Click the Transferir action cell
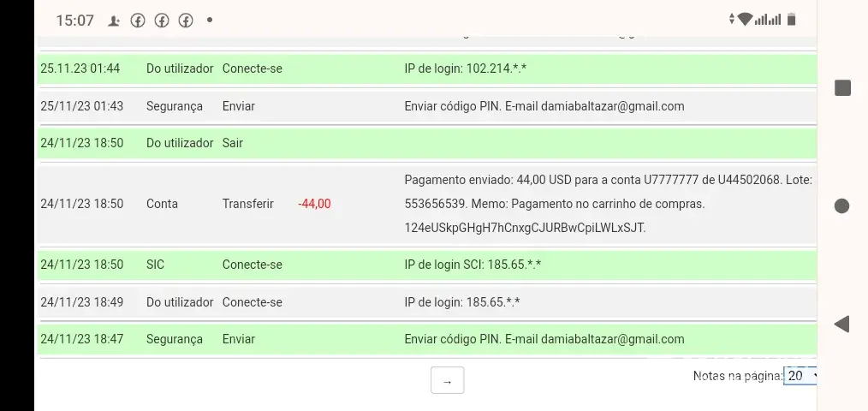 tap(248, 204)
